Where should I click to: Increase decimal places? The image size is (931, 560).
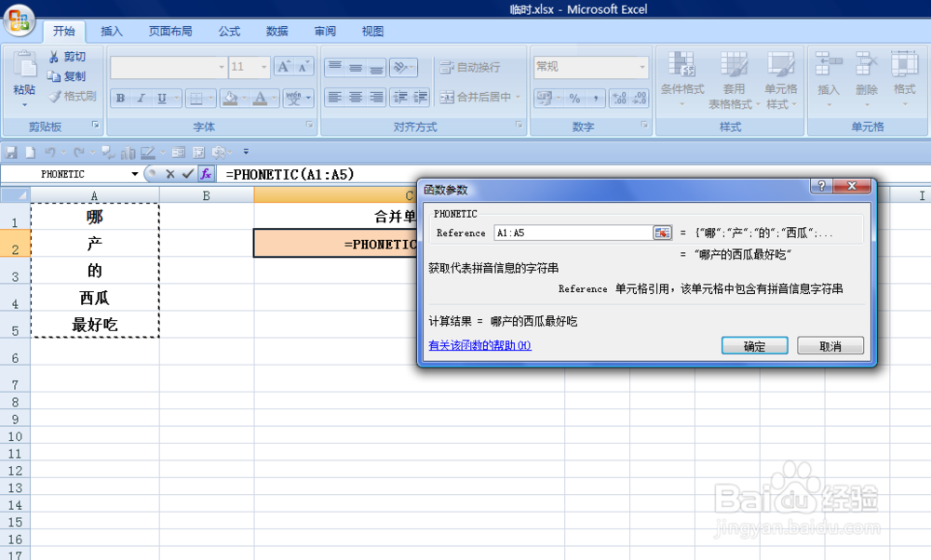pyautogui.click(x=619, y=99)
